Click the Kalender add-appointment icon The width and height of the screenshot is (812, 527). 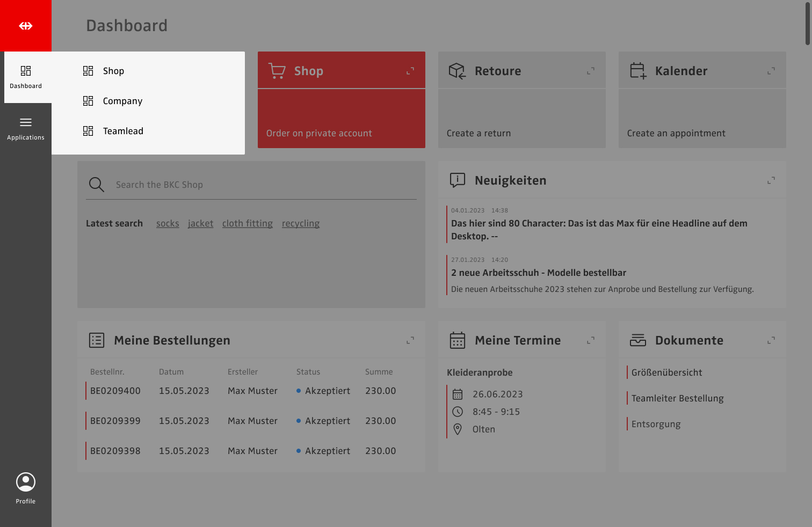point(638,71)
